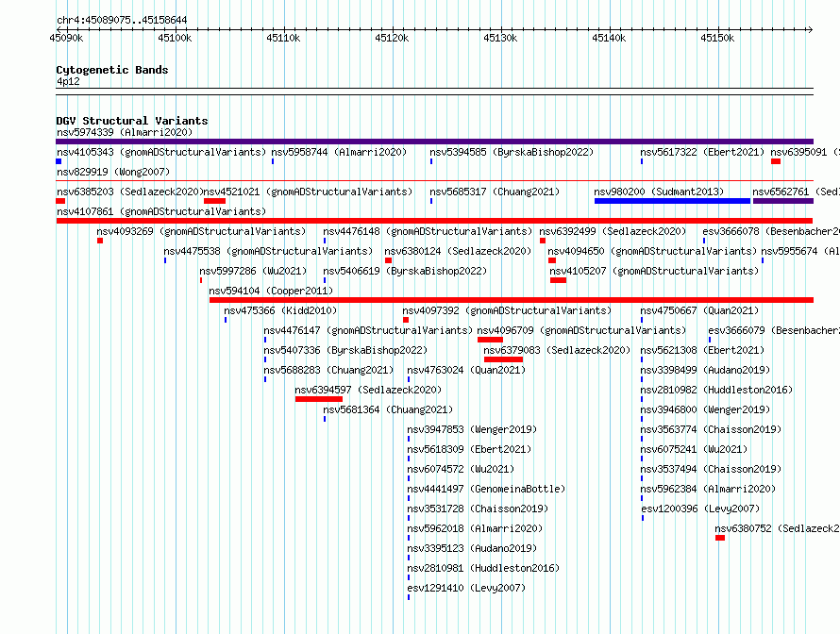Viewport: 840px width, 634px height.
Task: Select nsv5962384 (Almarri2020) label
Action: pyautogui.click(x=708, y=489)
